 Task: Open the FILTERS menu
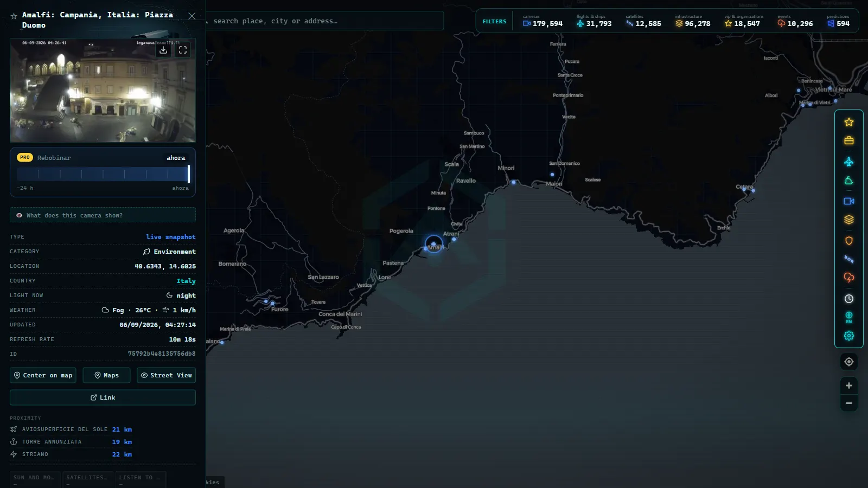(494, 22)
